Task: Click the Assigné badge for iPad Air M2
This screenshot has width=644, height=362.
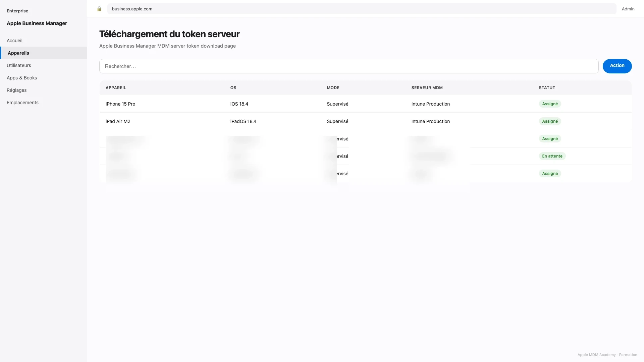Action: point(550,121)
